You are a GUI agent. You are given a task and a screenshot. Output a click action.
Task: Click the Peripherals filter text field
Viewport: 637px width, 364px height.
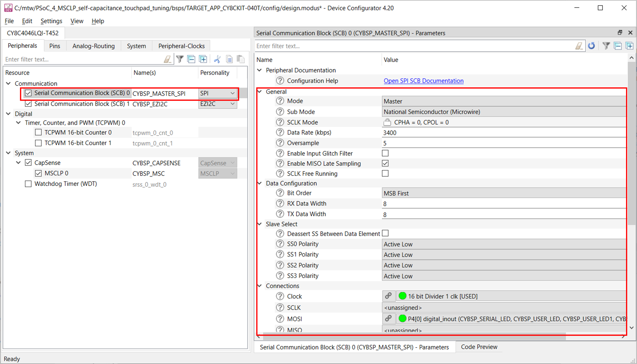[83, 59]
